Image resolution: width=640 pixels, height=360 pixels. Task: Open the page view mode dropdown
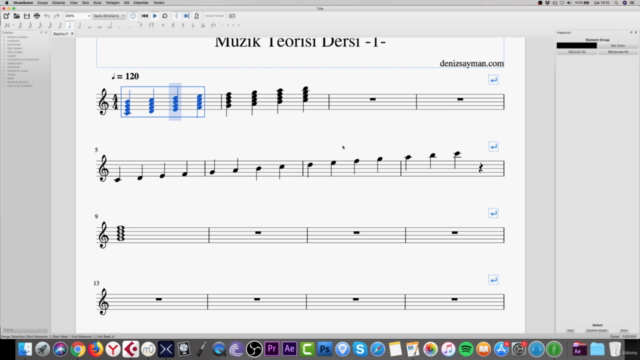coord(109,16)
